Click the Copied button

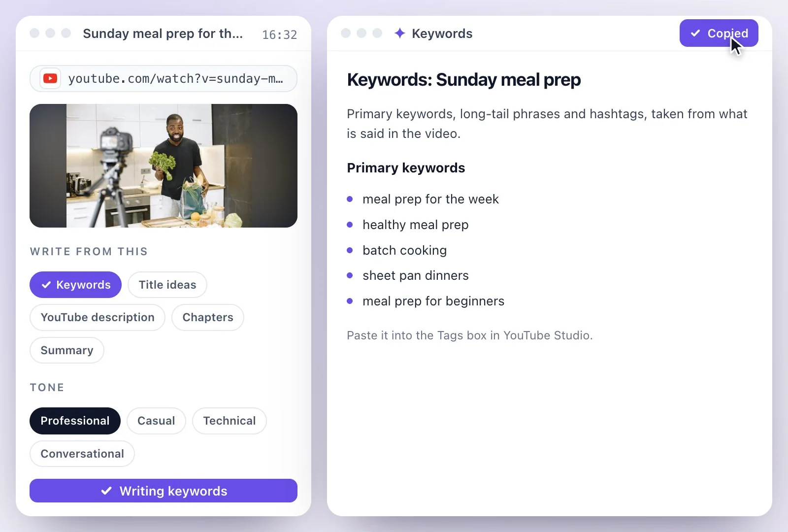coord(719,33)
